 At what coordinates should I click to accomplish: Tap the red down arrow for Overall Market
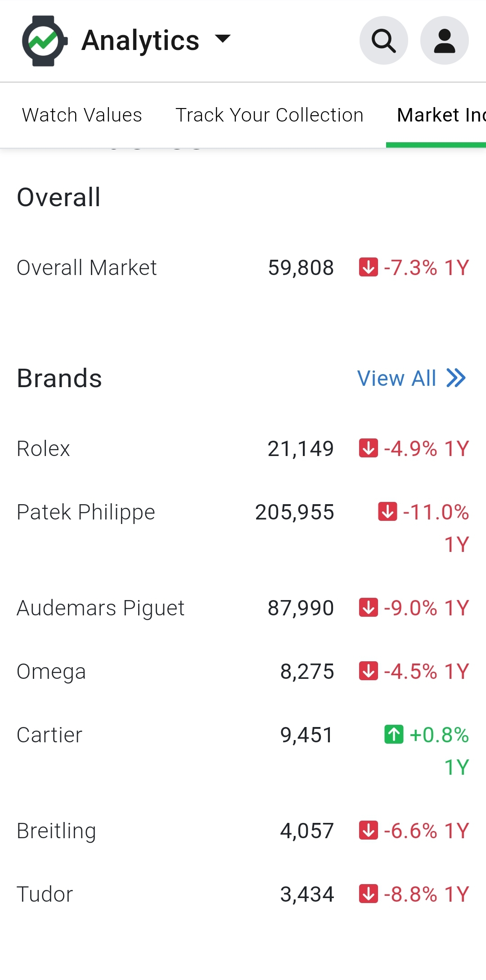(x=368, y=267)
